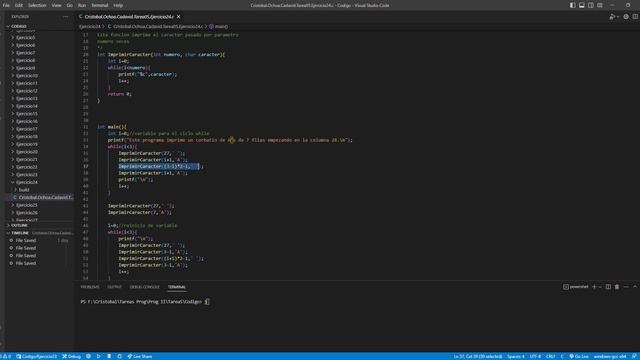Viewport: 640px width, 360px height.
Task: Expand the Ejercicio10 folder
Action: (x=39, y=76)
